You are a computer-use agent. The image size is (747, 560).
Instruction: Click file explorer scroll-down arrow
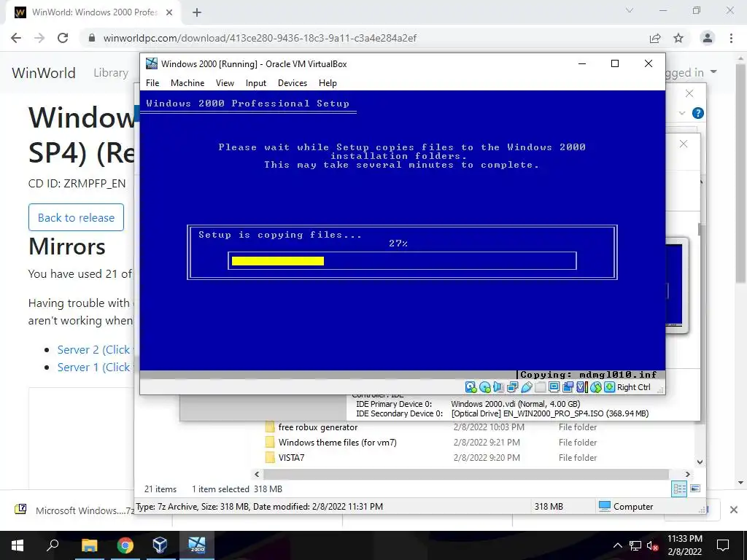700,462
